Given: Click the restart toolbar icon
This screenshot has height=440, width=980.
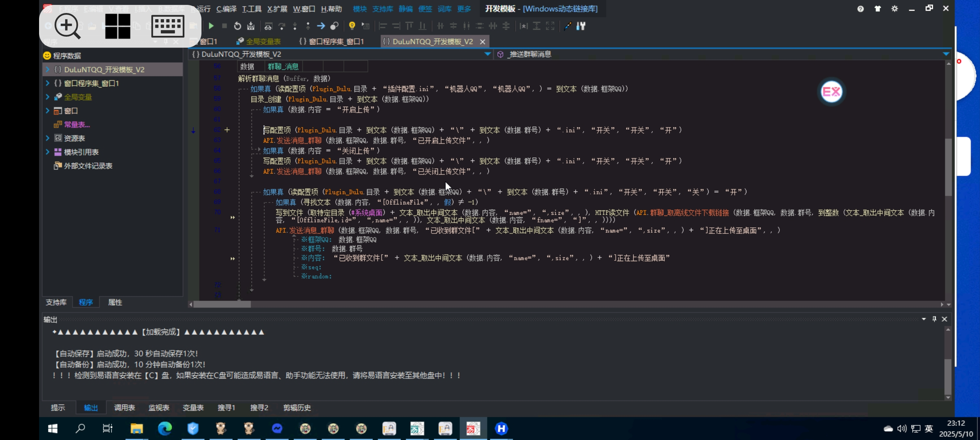Looking at the screenshot, I should pos(237,26).
